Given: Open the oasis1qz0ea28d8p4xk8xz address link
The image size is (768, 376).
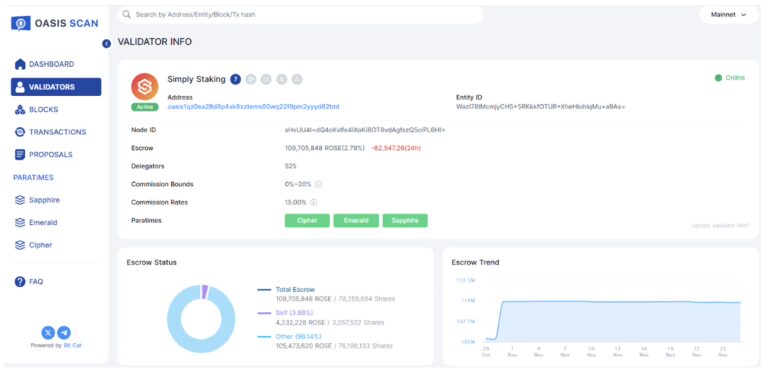Looking at the screenshot, I should [253, 106].
